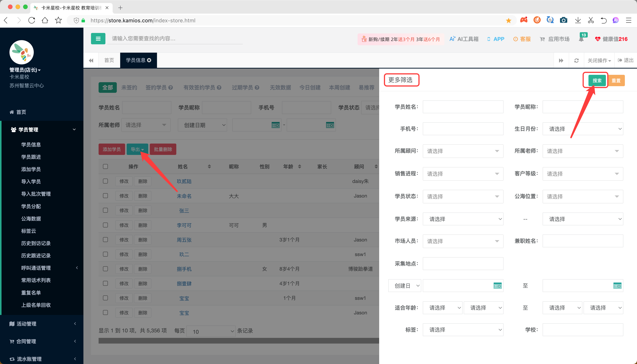This screenshot has width=637, height=364.
Task: Open the 关闭操作 dropdown menu
Action: tap(599, 60)
